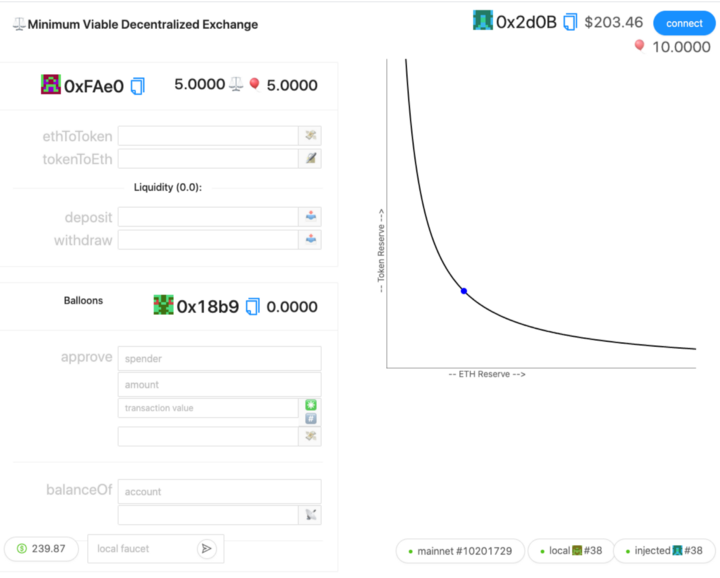Focus the approve spender field
The height and width of the screenshot is (578, 720).
coord(219,358)
